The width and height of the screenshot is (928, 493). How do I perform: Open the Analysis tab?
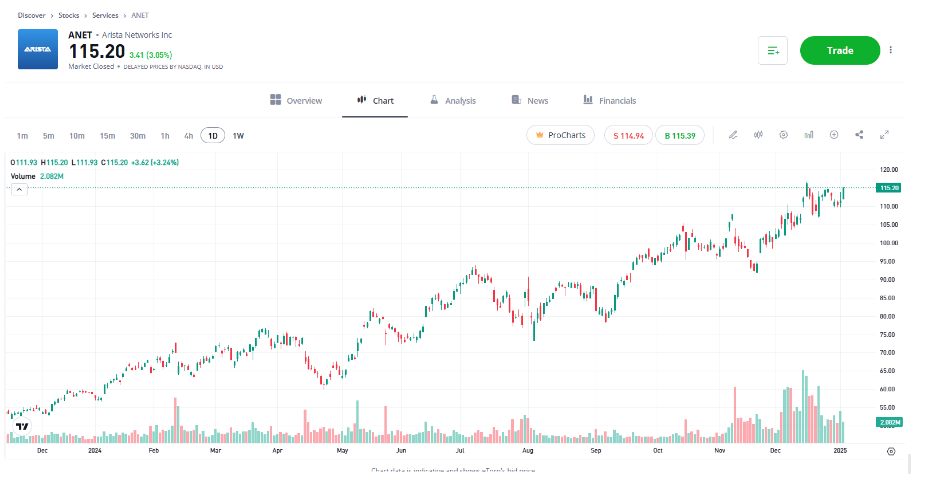tap(453, 100)
